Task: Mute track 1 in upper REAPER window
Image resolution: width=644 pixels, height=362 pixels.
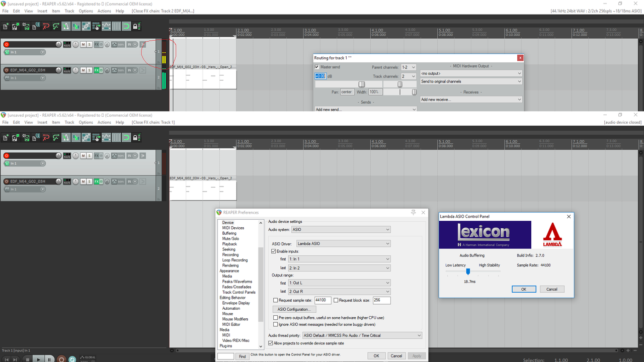Action: (83, 44)
